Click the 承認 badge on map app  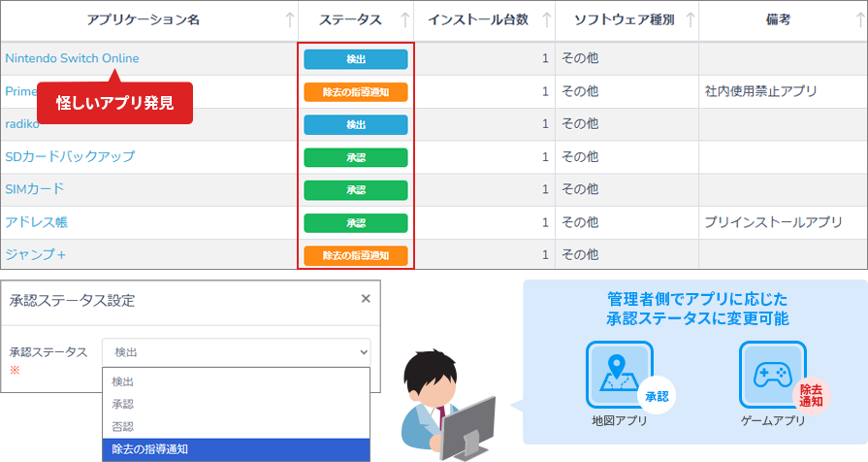(657, 396)
